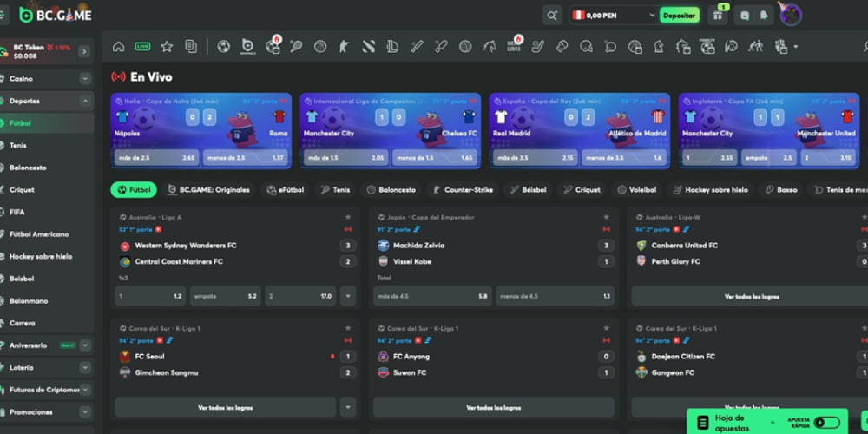Screen dimensions: 868x434
Task: Expand the Casino sidebar section
Action: (84, 79)
